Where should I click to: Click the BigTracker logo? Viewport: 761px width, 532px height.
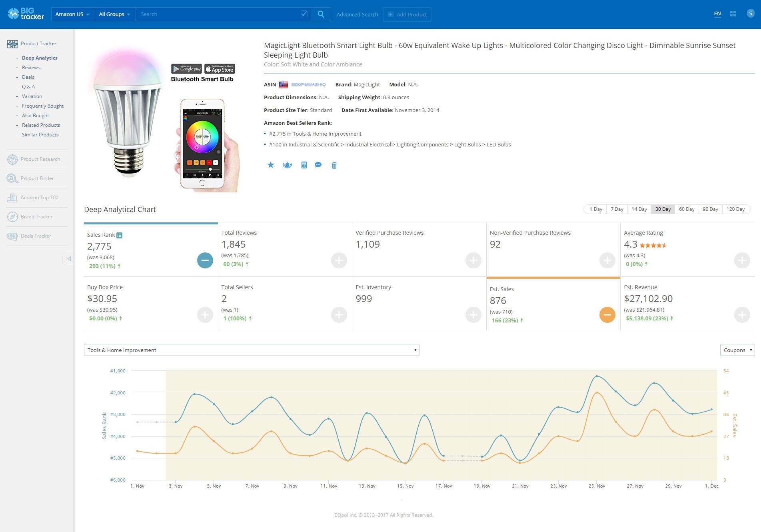tap(26, 14)
